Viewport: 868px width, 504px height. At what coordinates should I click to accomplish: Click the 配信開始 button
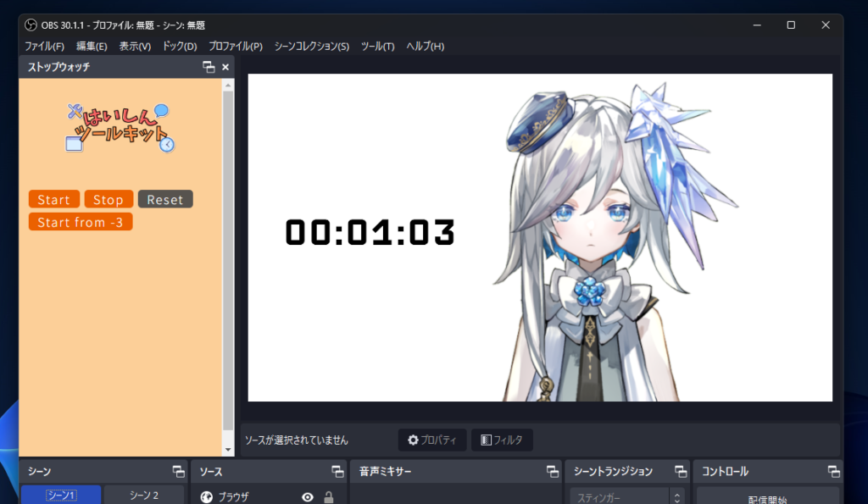[768, 496]
